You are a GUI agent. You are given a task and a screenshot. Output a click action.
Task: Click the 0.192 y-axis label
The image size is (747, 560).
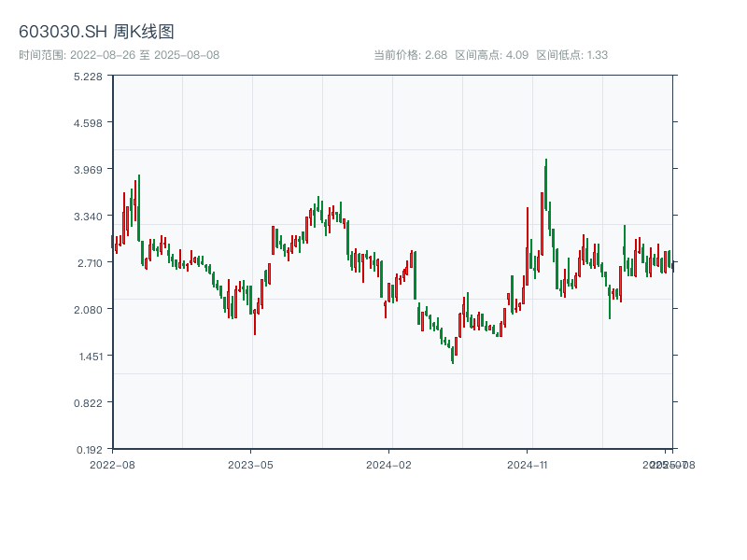tap(90, 450)
